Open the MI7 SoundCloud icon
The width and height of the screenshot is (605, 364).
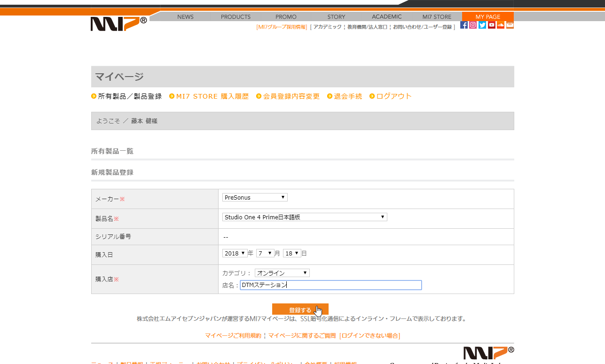point(501,25)
